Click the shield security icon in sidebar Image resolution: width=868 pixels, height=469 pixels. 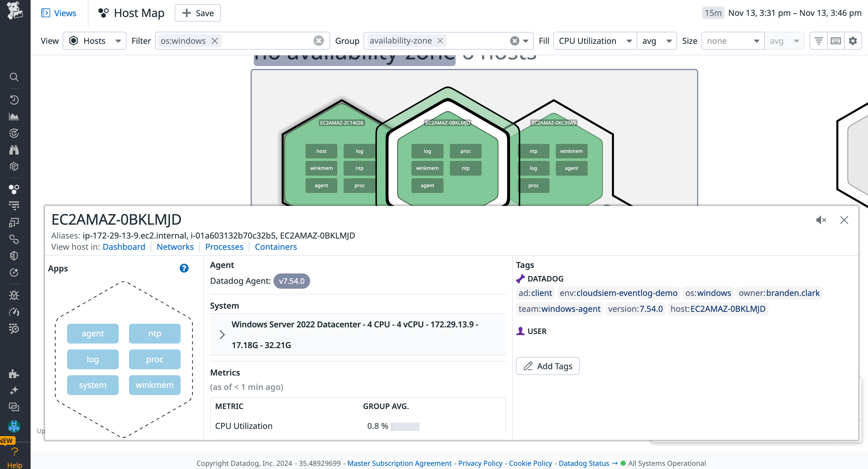(x=14, y=255)
